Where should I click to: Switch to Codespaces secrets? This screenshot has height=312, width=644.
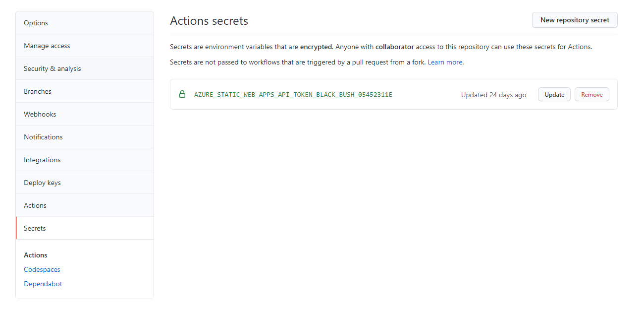click(x=42, y=269)
